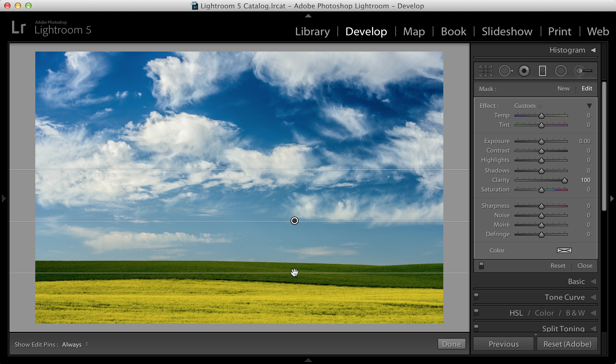Open Show Edit Pins Always dropdown
Viewport: 616px width, 364px height.
point(75,345)
